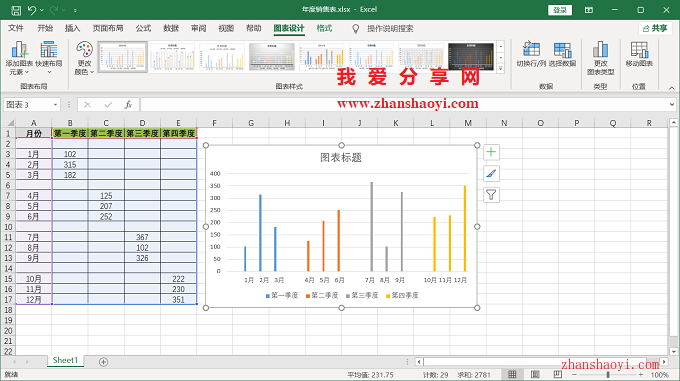The image size is (680, 381).
Task: Click the confirm checkmark formula button
Action: [x=108, y=105]
